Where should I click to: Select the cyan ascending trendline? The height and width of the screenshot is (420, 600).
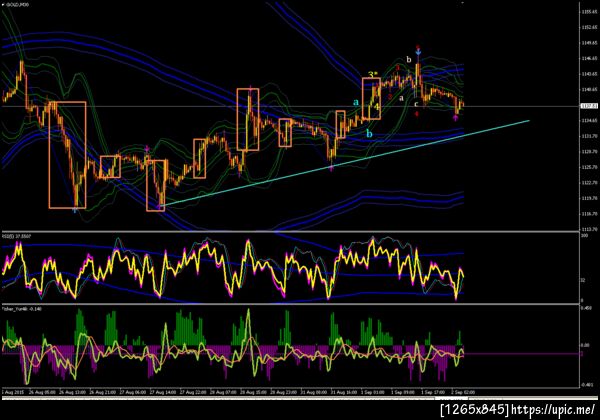344,164
